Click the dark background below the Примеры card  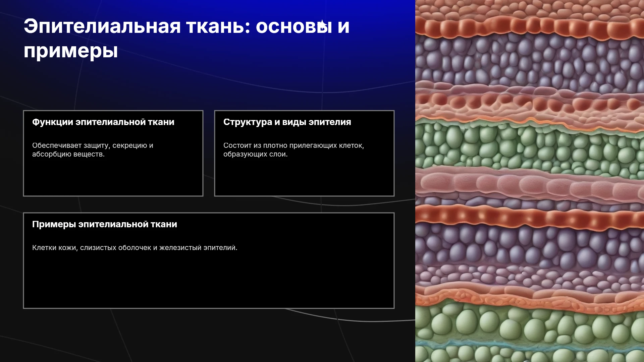click(x=208, y=335)
